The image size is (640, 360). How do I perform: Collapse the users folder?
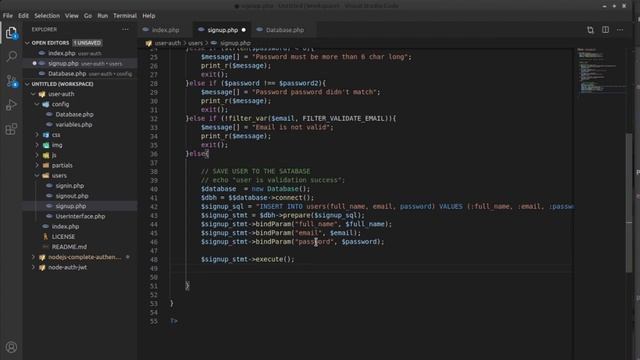[37, 176]
